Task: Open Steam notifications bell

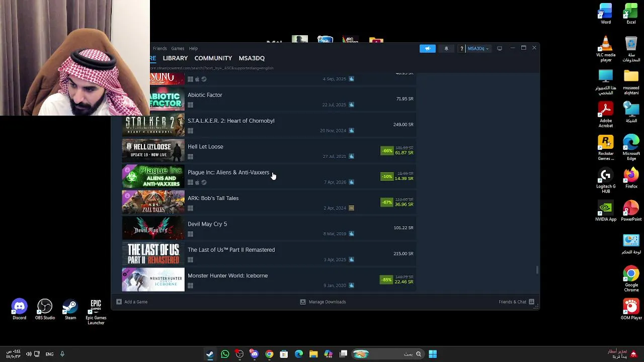Action: [446, 48]
